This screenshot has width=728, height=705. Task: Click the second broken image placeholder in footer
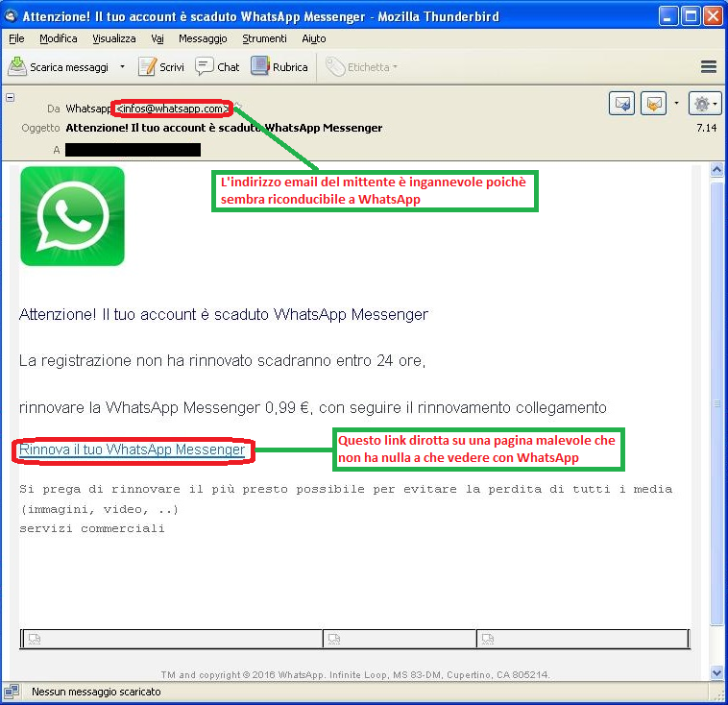pos(334,639)
